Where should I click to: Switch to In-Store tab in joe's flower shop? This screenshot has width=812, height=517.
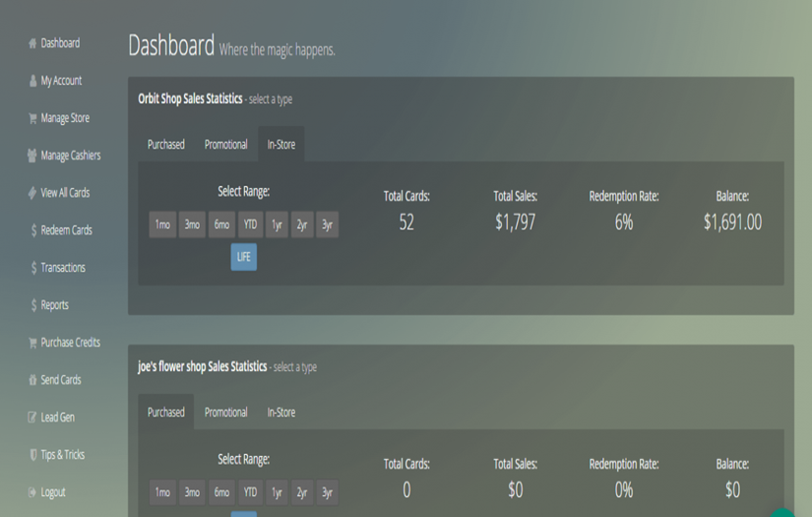281,413
